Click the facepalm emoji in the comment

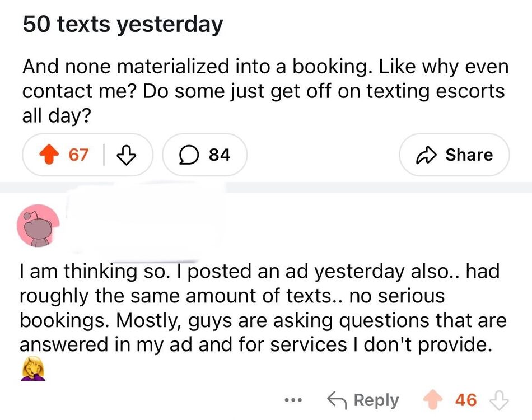point(32,370)
